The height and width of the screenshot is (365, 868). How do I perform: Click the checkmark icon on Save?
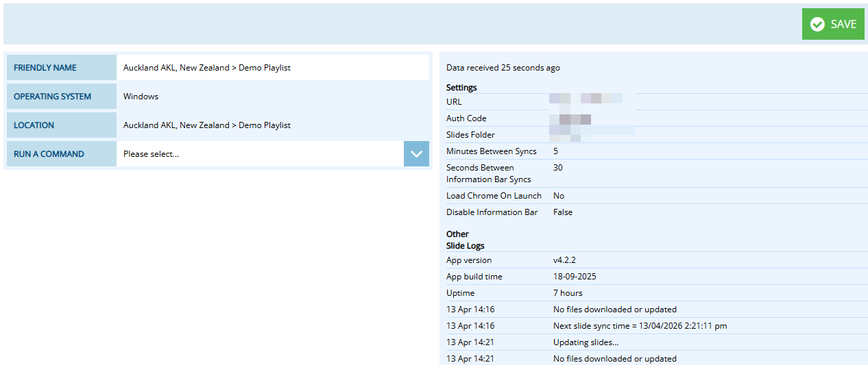(x=817, y=25)
